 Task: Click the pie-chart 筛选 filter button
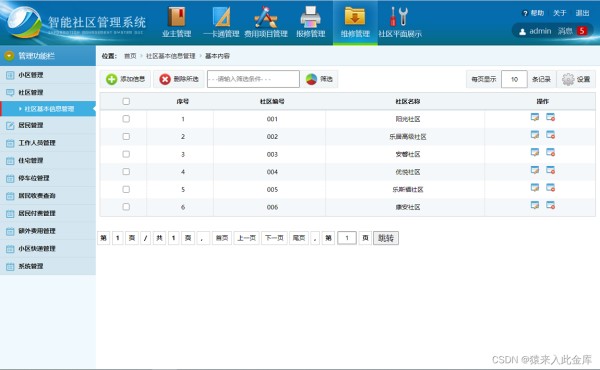coord(320,79)
